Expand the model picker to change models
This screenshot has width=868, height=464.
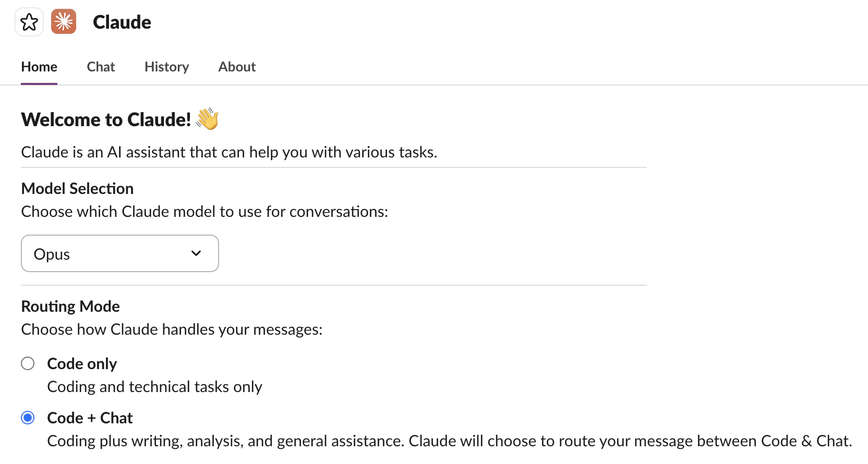[x=119, y=253]
